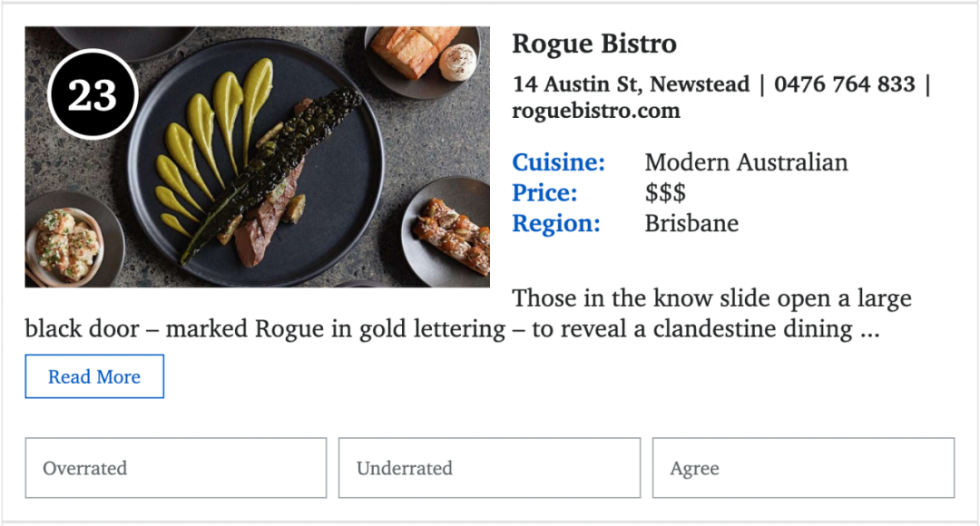Click the Read More button
The width and height of the screenshot is (980, 526).
[94, 376]
